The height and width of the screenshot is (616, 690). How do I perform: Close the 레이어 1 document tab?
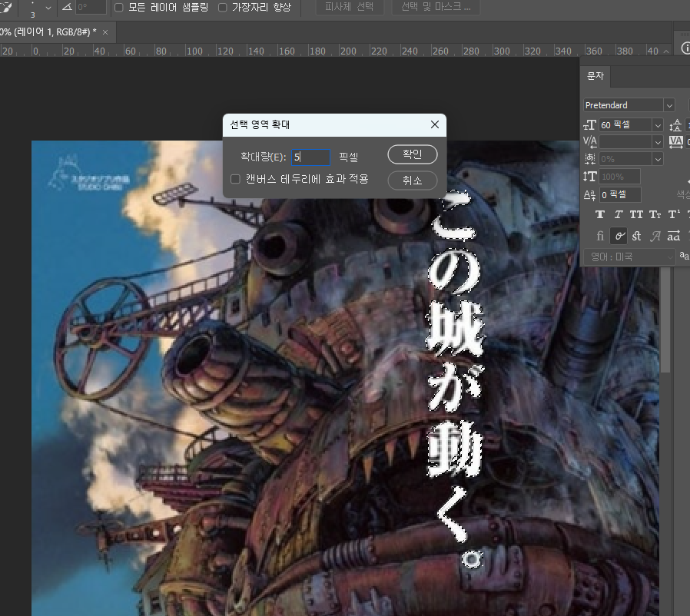(x=105, y=32)
